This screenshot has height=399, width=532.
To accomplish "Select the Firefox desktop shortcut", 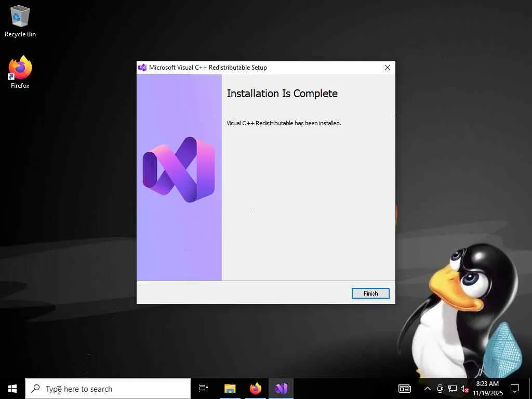I will (x=20, y=72).
